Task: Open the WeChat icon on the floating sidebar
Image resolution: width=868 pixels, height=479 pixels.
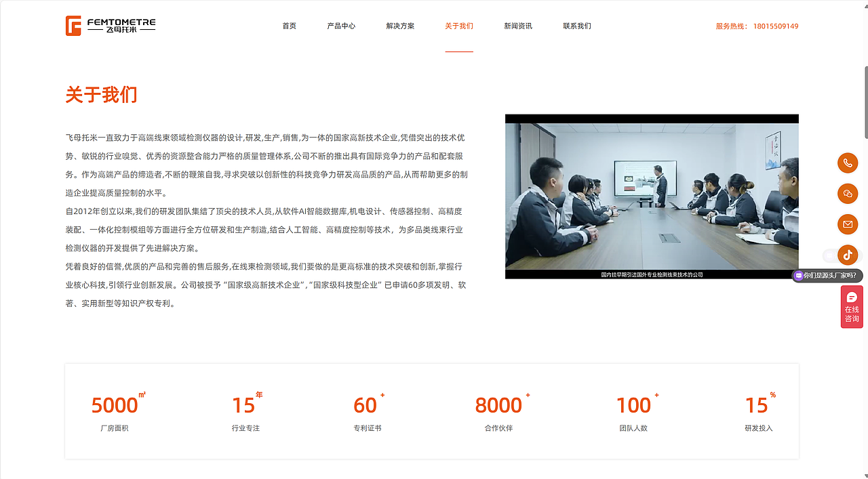Action: (848, 194)
